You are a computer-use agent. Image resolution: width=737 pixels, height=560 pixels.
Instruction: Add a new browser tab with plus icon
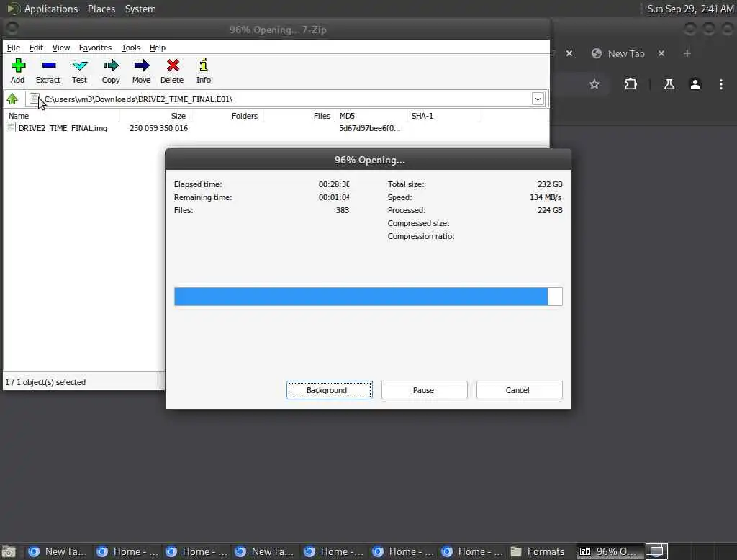(x=687, y=53)
